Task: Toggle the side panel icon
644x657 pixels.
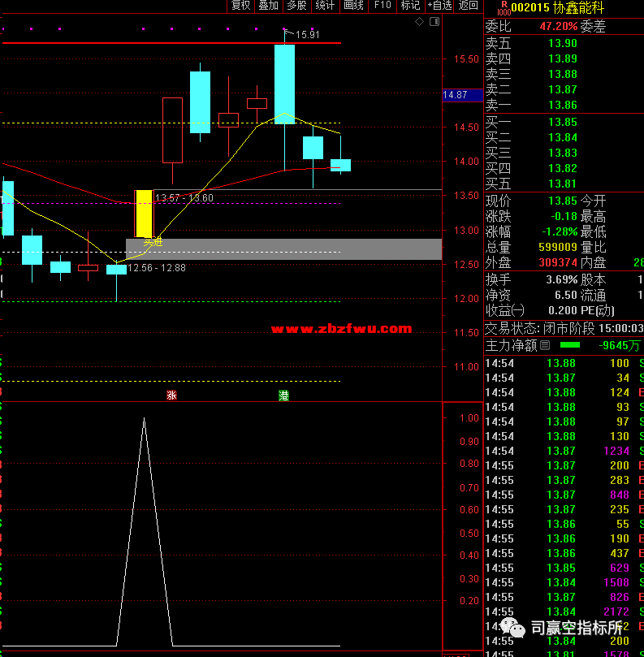Action: click(434, 22)
